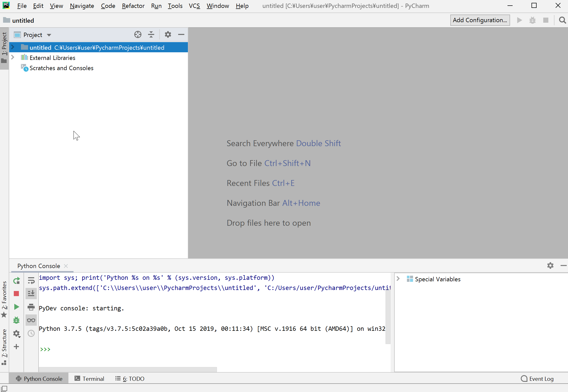Open the Tools menu
Screen dimensions: 568x392
[x=175, y=6]
